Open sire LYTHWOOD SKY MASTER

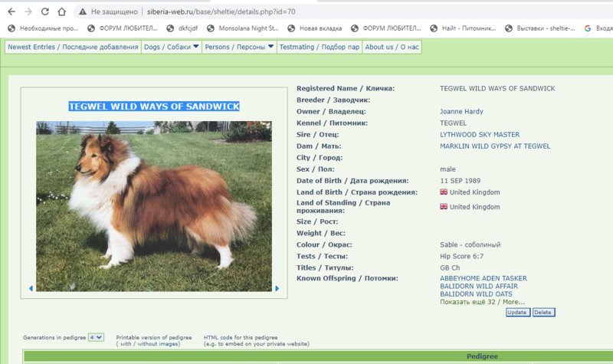pyautogui.click(x=480, y=135)
